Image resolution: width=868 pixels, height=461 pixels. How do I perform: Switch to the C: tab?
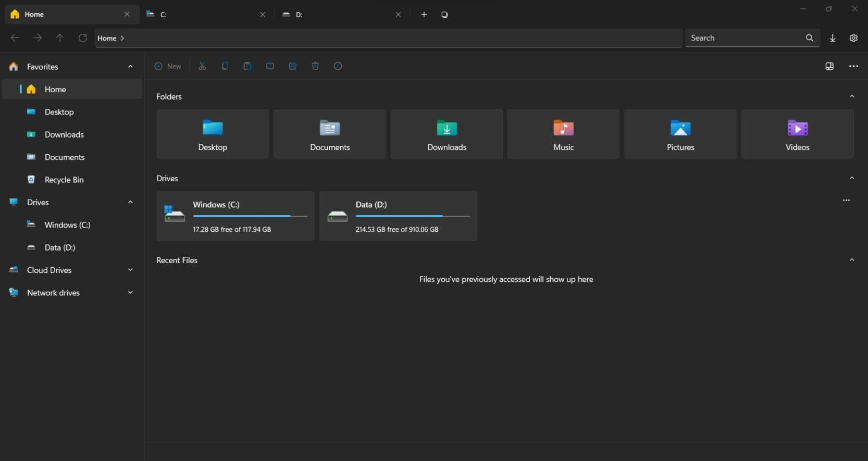click(207, 15)
